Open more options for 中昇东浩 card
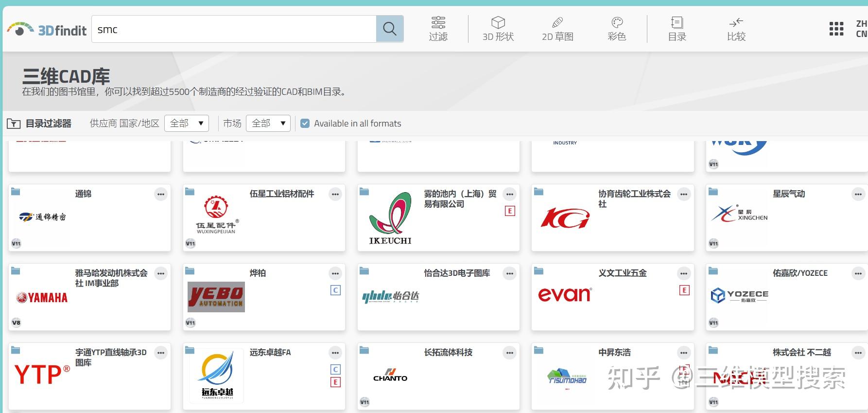868x413 pixels. (x=684, y=353)
